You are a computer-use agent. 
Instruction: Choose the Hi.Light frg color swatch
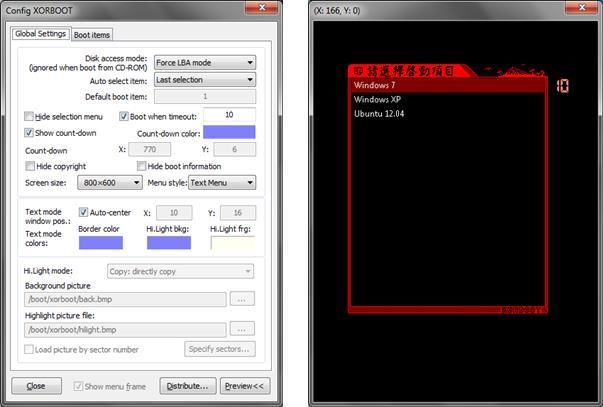(x=233, y=243)
